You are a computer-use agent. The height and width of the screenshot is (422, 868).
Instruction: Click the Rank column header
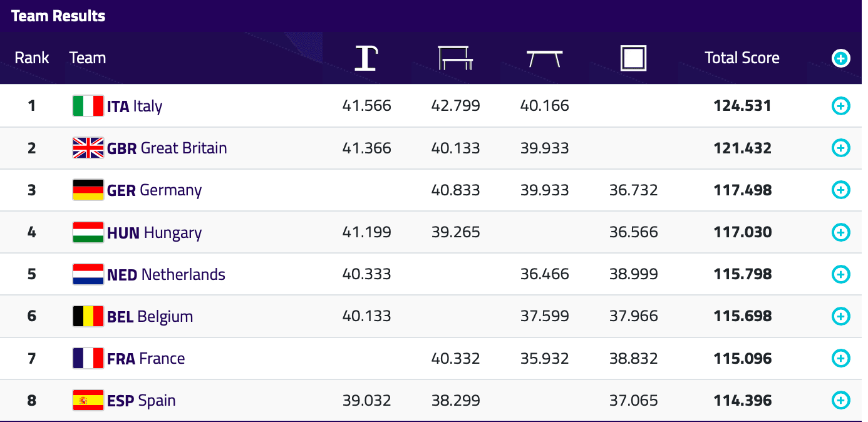point(32,58)
